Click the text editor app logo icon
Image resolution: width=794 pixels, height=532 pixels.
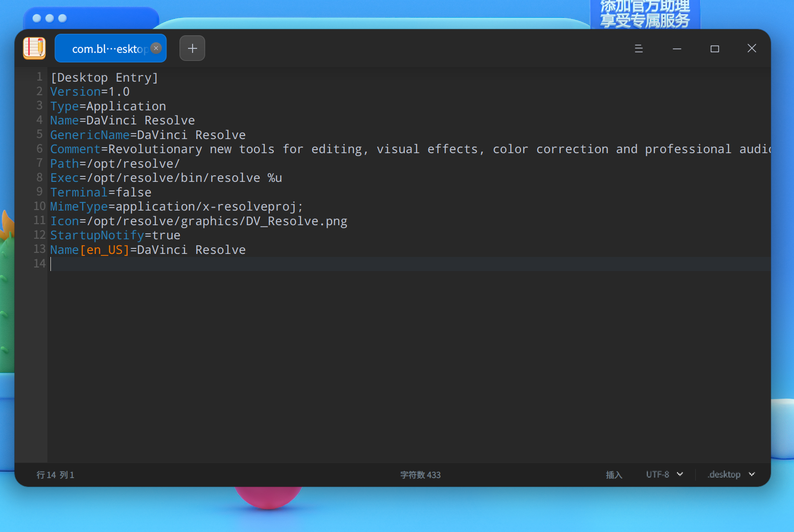[34, 48]
